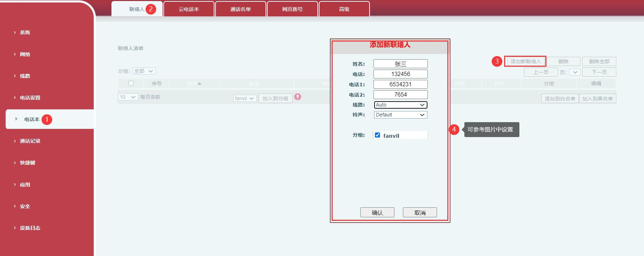644x256 pixels.
Task: Click the pink help icon beside 加入到分组
Action: [298, 97]
